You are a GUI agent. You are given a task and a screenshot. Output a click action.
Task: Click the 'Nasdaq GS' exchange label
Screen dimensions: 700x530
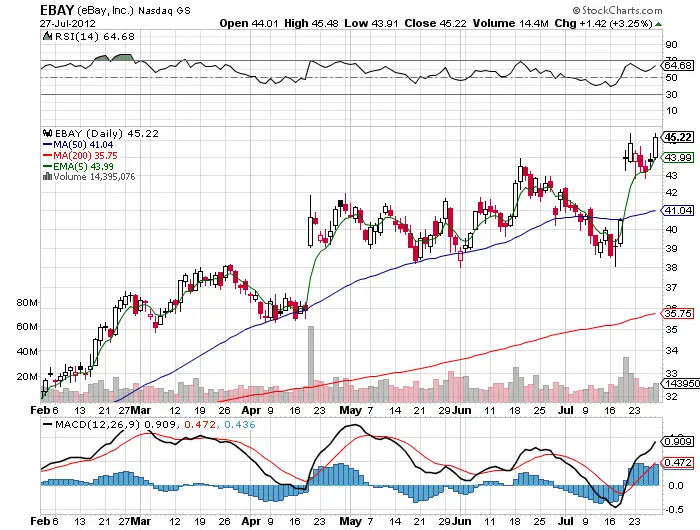(164, 11)
